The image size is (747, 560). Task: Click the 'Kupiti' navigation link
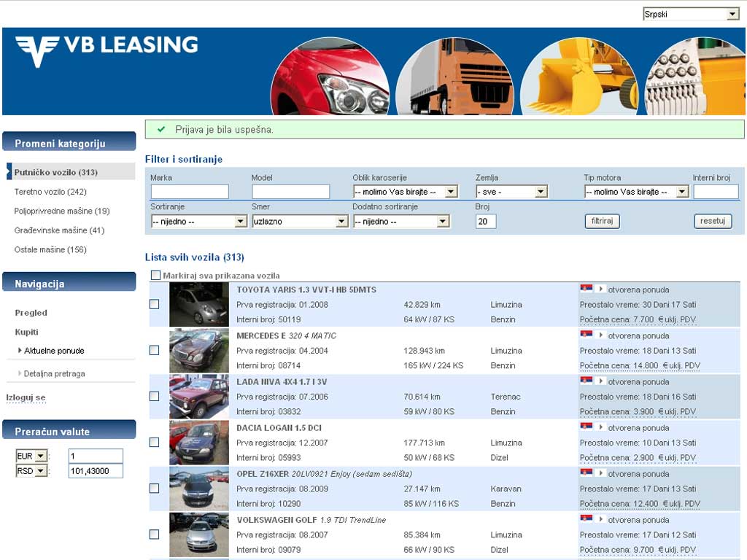pos(27,332)
